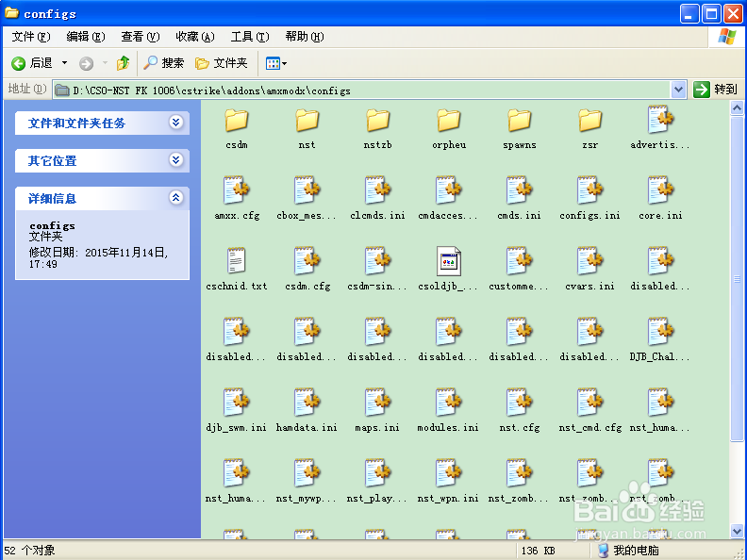Click the 转到 Go button
This screenshot has width=747, height=560.
point(715,90)
